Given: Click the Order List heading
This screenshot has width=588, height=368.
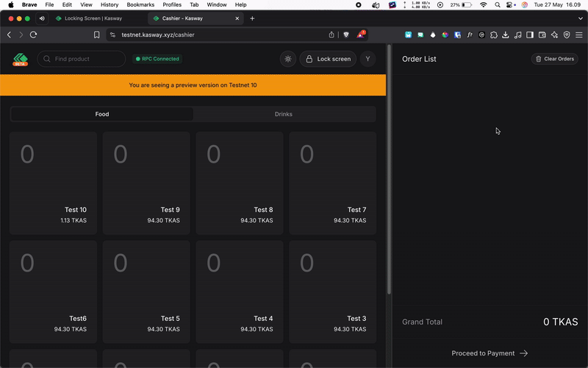Looking at the screenshot, I should tap(419, 59).
